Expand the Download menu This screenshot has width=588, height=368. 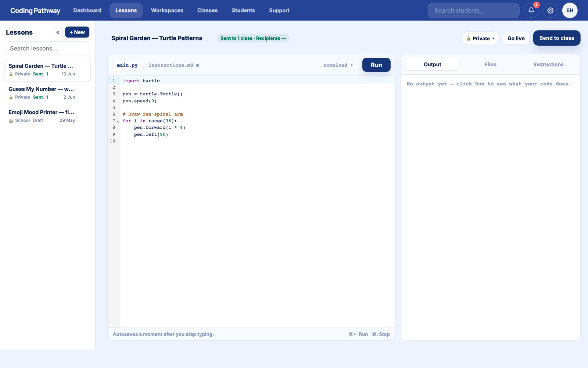(x=338, y=65)
